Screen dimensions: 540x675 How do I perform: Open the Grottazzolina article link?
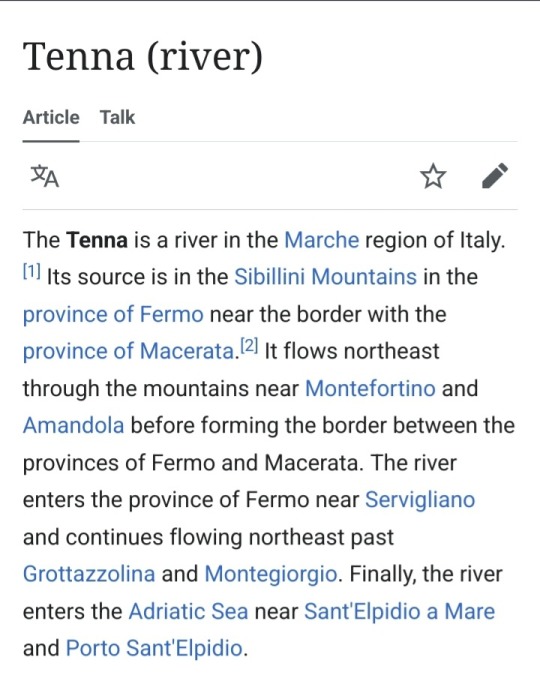[x=89, y=574]
